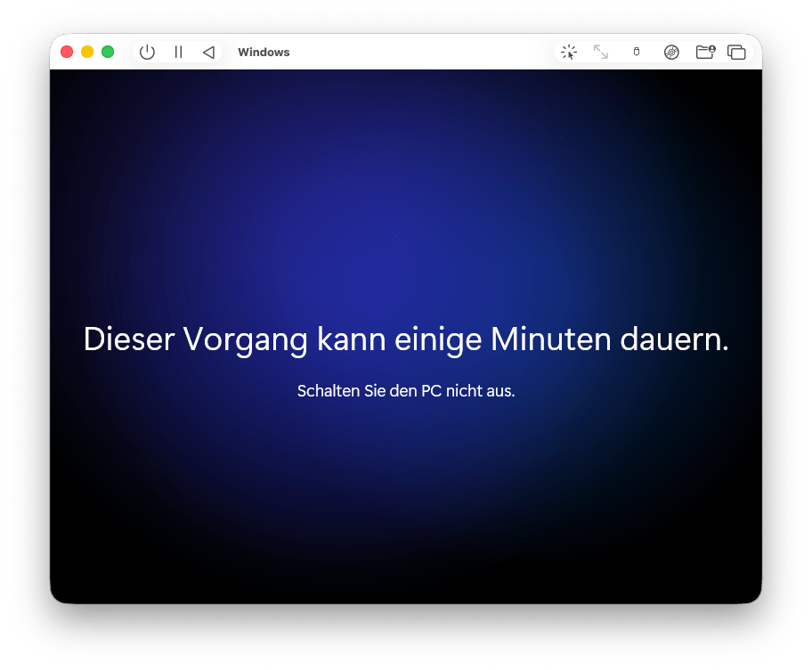Open the shared folder menu
Image resolution: width=812 pixels, height=670 pixels.
[705, 52]
